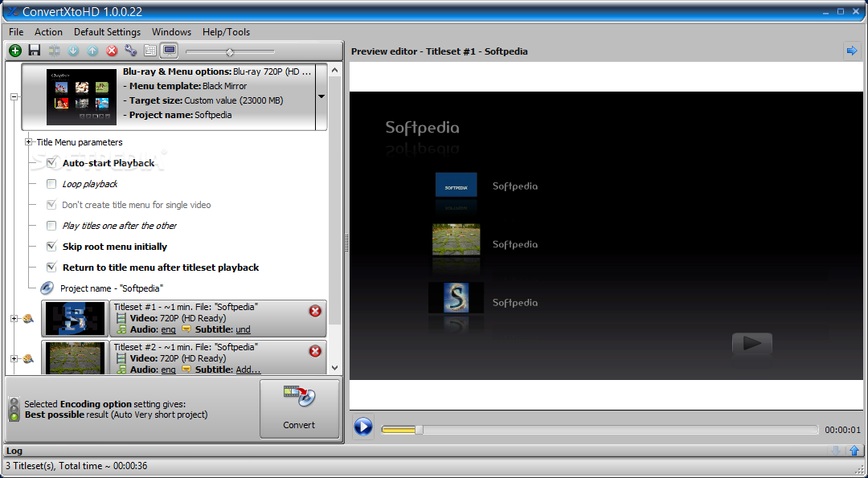Select the Black Mirror menu template thumbnail
Screen dimensions: 868x478
pos(81,96)
